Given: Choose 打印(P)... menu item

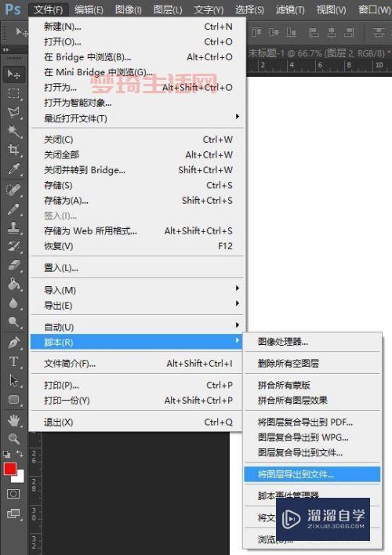Looking at the screenshot, I should coord(137,385).
